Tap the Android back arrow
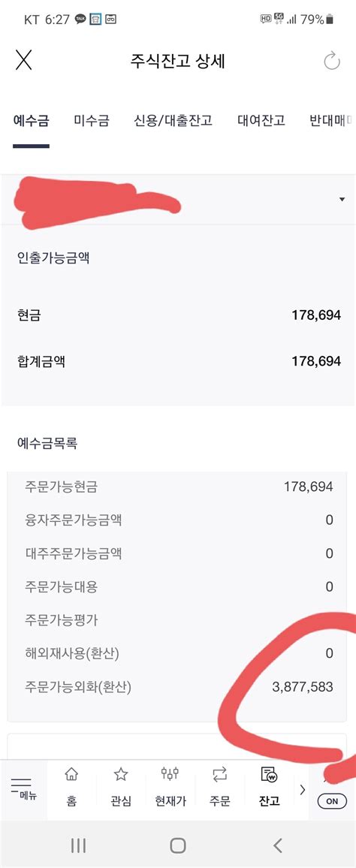 coord(278,845)
